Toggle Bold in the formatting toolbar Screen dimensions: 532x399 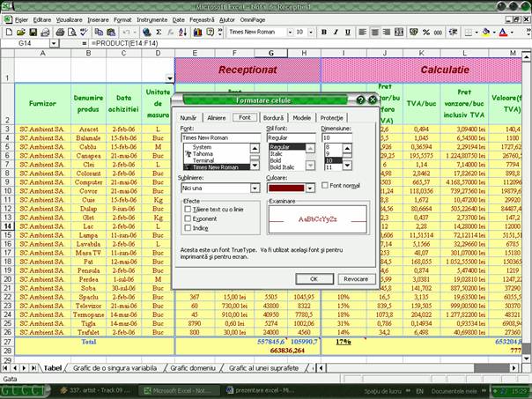click(x=324, y=33)
